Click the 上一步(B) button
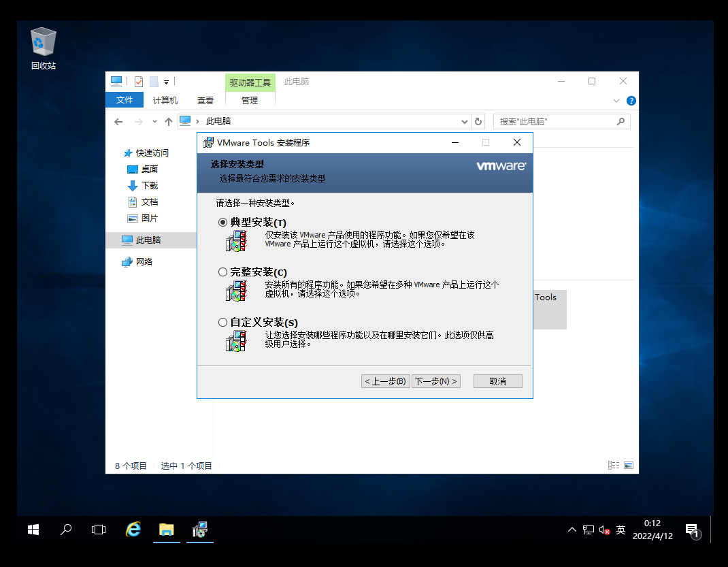This screenshot has width=728, height=567. coord(385,381)
